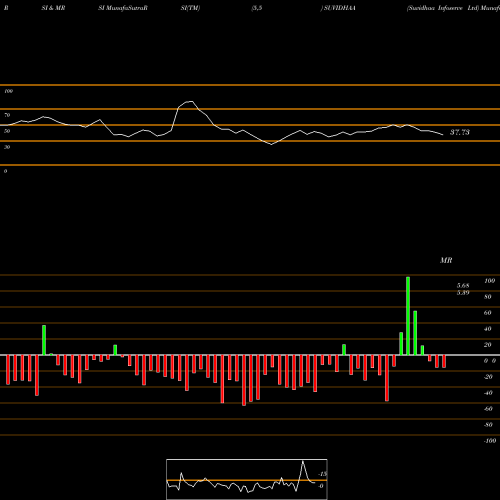Image resolution: width=500 pixels, height=500 pixels.
Task: Click the '60' label on MR axis
Action: tap(488, 313)
